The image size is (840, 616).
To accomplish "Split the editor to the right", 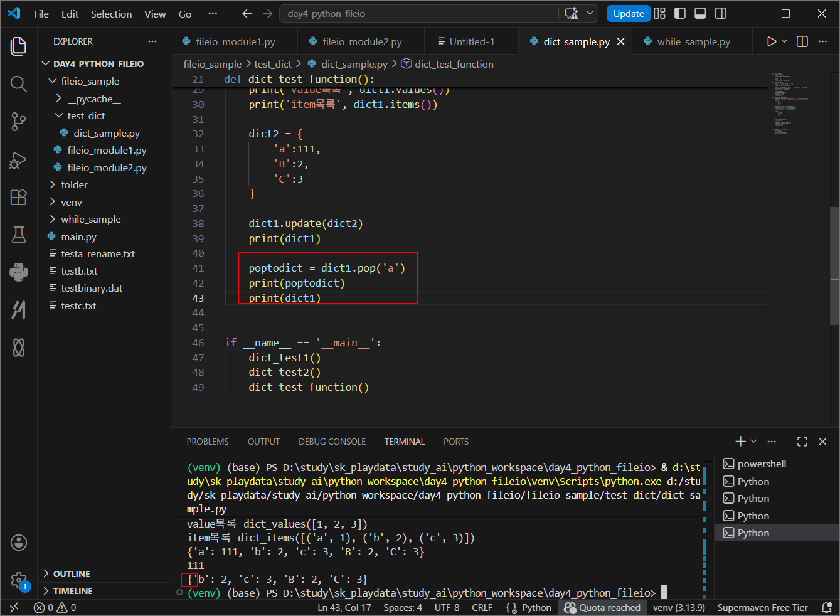I will (x=802, y=41).
